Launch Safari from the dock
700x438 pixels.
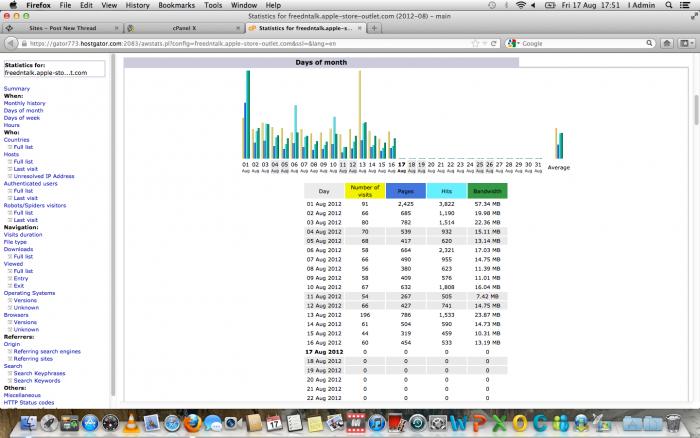(x=172, y=422)
